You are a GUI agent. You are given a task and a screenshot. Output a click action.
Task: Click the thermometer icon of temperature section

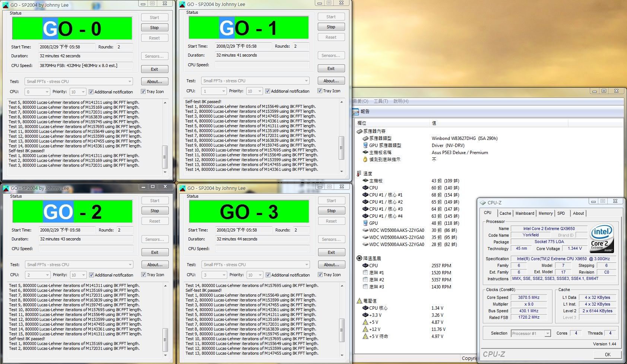pyautogui.click(x=359, y=174)
